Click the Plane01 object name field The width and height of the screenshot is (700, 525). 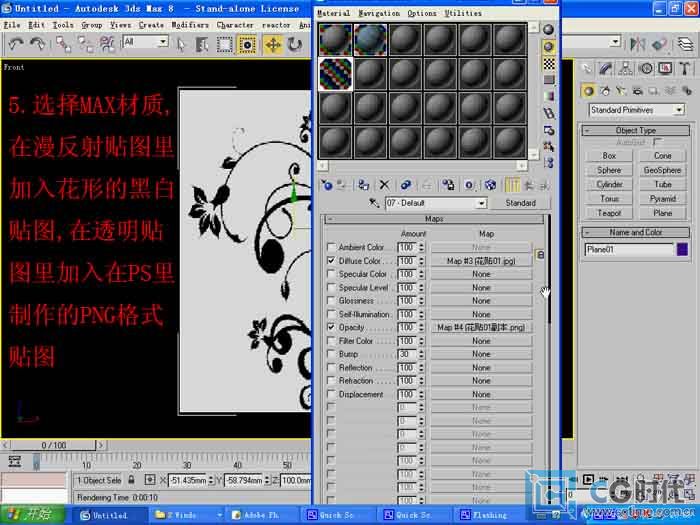[x=629, y=250]
